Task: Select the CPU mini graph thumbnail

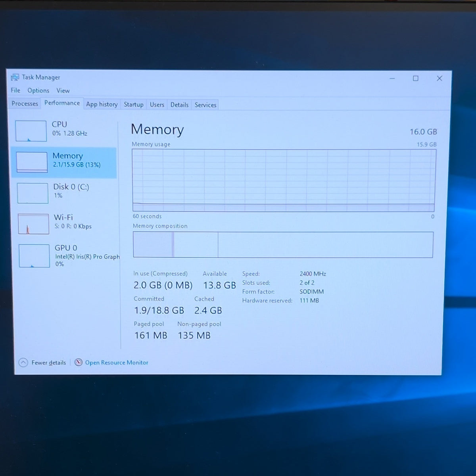Action: point(31,131)
